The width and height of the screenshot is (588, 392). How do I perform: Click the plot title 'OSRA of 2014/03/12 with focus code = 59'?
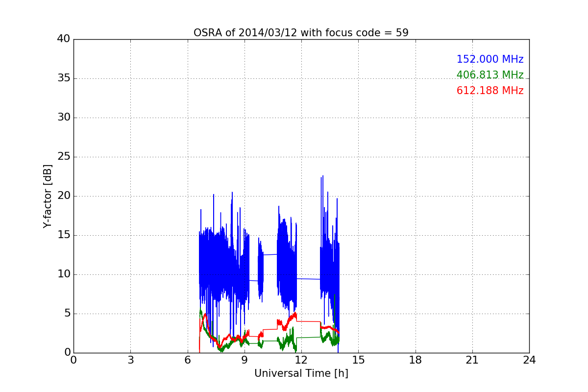[301, 33]
